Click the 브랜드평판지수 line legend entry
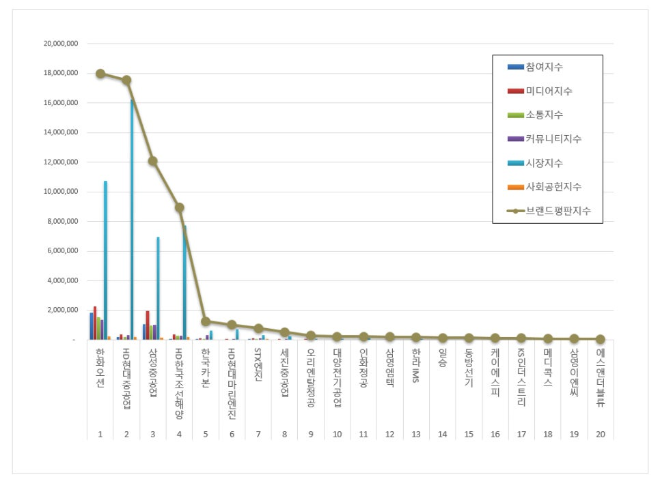The width and height of the screenshot is (660, 481). pos(553,211)
